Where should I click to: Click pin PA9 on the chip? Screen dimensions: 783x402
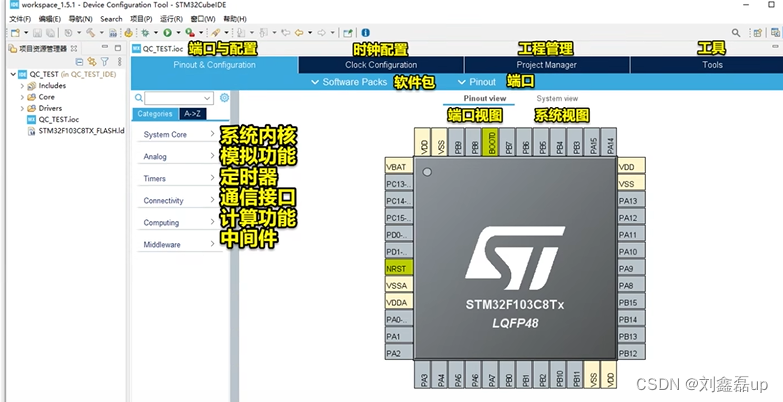632,269
